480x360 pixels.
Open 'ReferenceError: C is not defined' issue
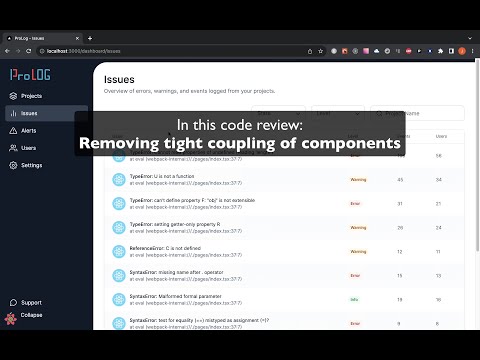point(285,252)
